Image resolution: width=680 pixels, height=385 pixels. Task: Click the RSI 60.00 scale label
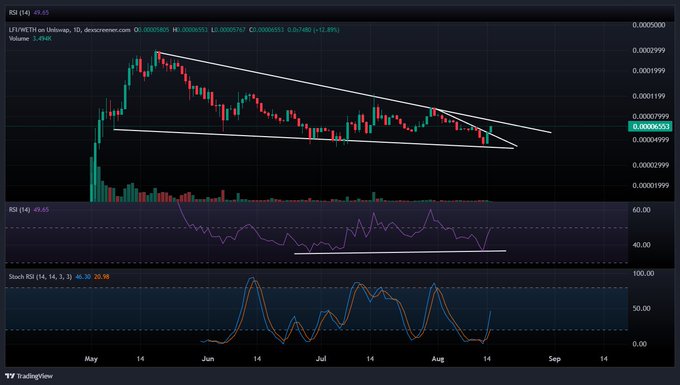(641, 210)
